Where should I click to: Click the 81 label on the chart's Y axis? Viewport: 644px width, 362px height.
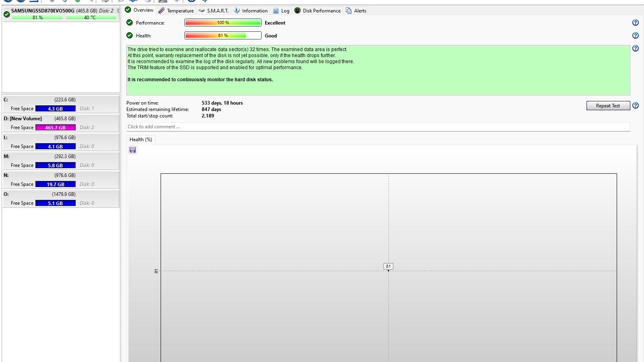click(156, 271)
